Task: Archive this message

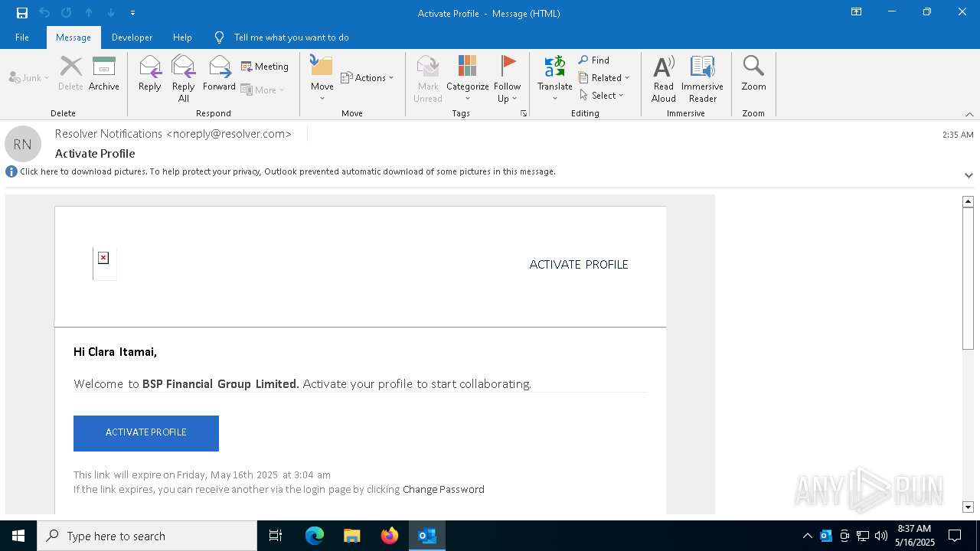Action: point(104,74)
